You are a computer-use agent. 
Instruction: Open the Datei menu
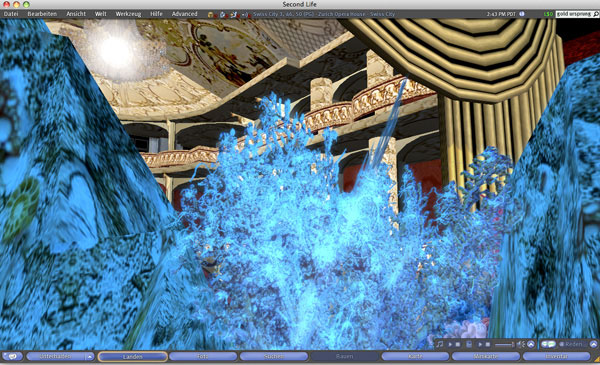coord(11,14)
